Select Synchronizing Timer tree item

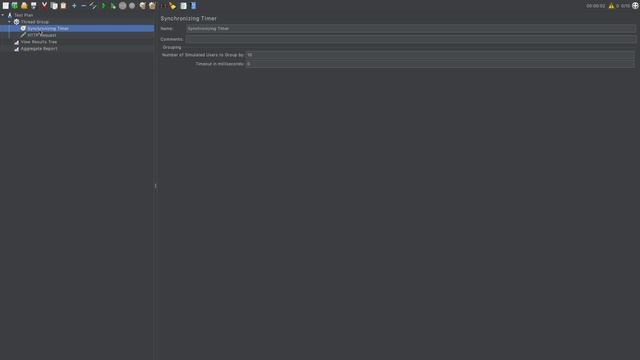click(x=48, y=29)
